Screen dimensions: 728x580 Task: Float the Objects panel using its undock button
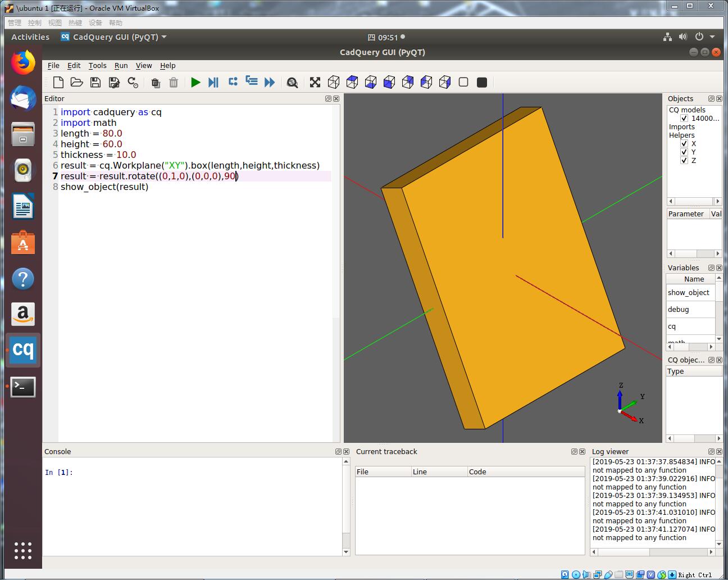tap(711, 98)
